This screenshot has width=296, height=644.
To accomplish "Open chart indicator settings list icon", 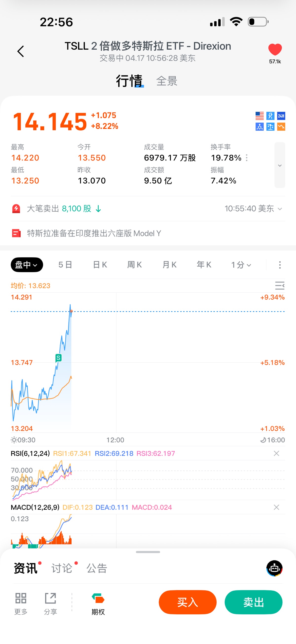I will 279,285.
